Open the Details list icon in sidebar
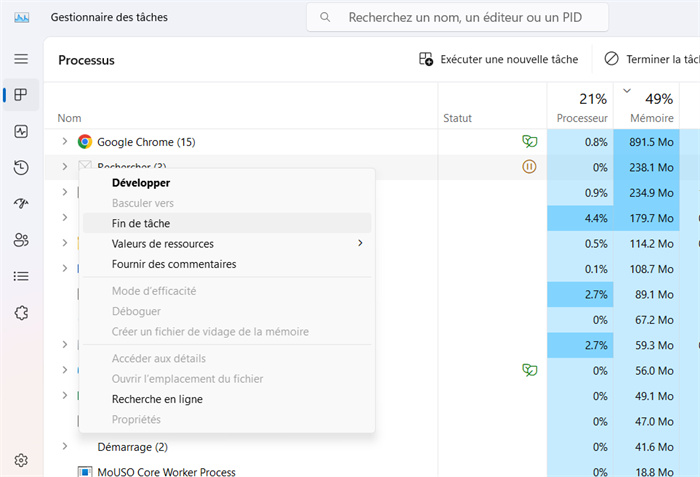 pos(21,276)
